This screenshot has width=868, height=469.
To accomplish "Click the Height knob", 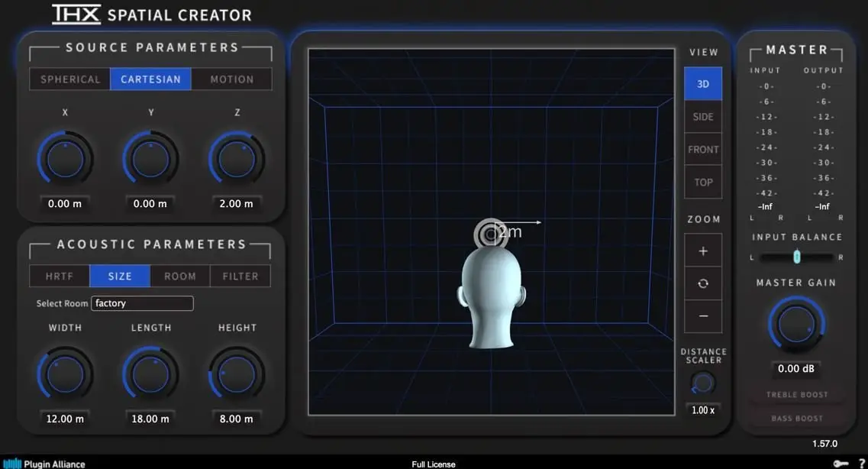I will click(x=237, y=374).
